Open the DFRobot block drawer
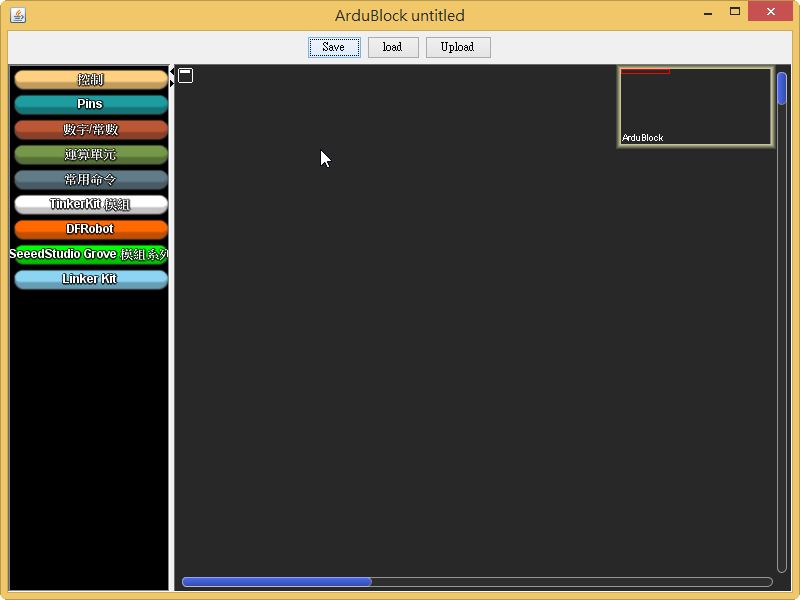The height and width of the screenshot is (600, 800). coord(90,229)
